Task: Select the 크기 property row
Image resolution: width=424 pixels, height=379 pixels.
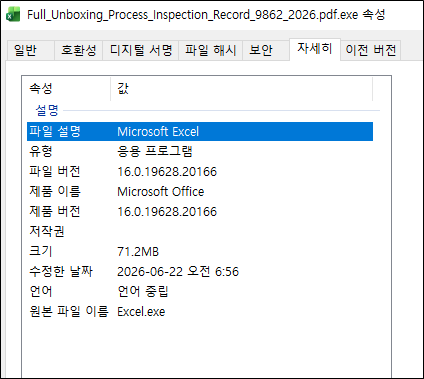Action: [x=200, y=251]
